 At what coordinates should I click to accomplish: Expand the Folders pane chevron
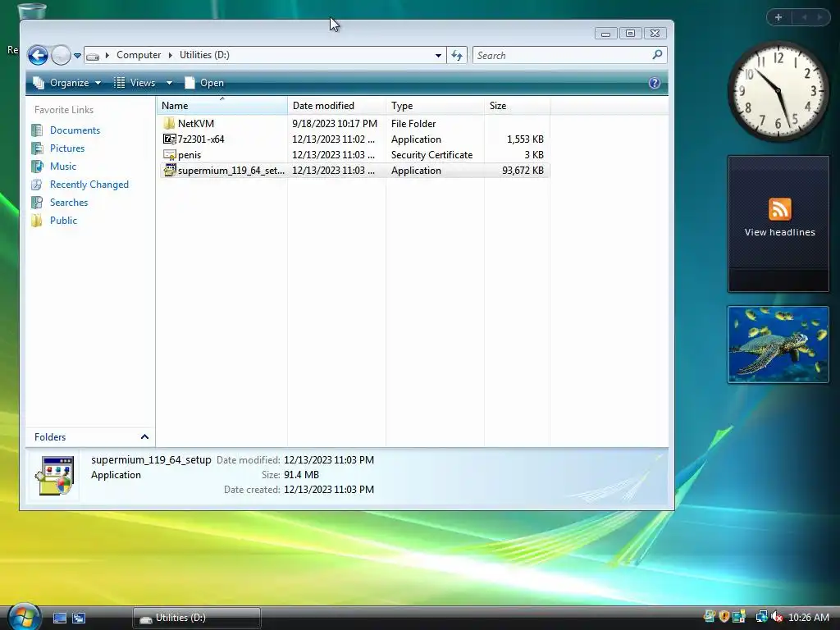[144, 437]
